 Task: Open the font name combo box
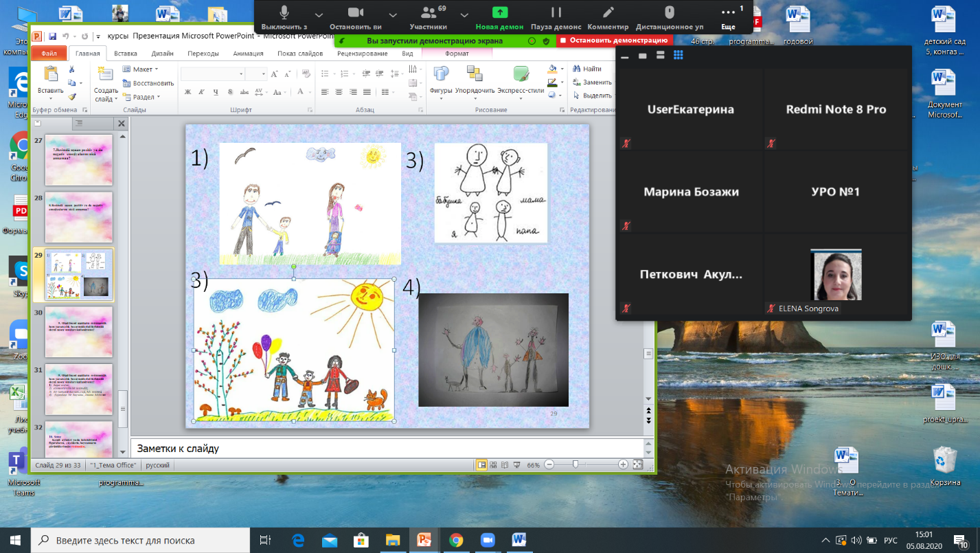pyautogui.click(x=213, y=74)
